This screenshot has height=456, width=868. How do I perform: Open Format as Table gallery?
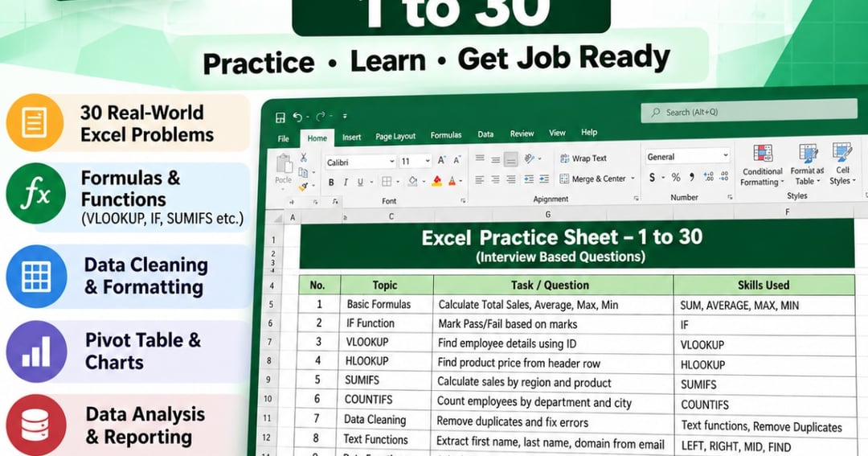pos(807,165)
